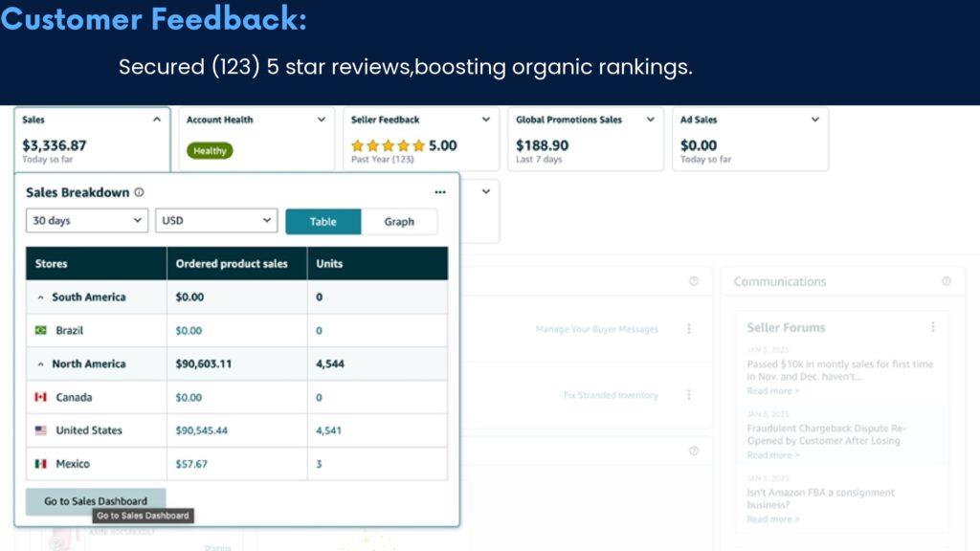The image size is (980, 551).
Task: Collapse the South America region row
Action: pyautogui.click(x=40, y=298)
